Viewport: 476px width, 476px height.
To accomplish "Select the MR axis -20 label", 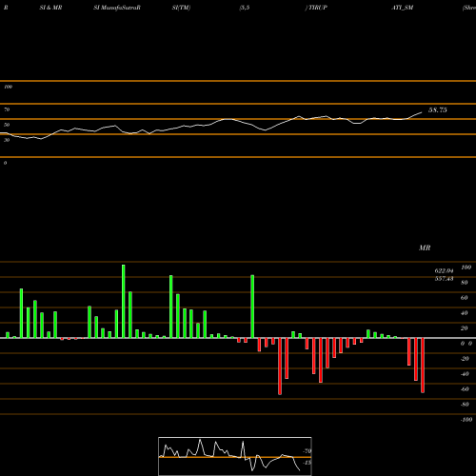I will (465, 359).
